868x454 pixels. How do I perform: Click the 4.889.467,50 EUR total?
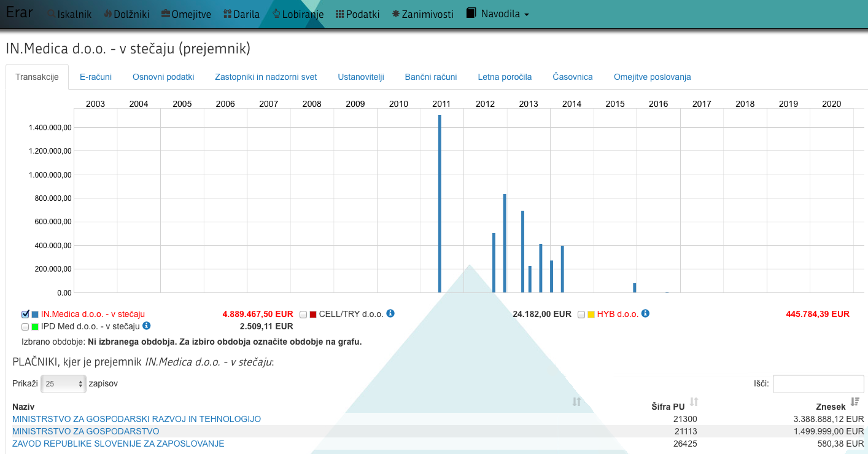(x=258, y=314)
